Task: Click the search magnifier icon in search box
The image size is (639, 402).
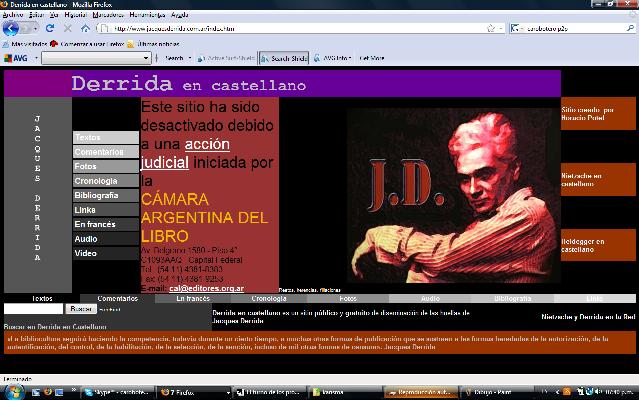Action: click(x=630, y=28)
